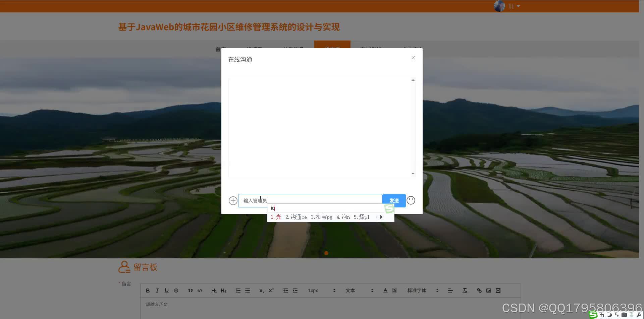Apply bold formatting in the message editor
The width and height of the screenshot is (644, 319).
point(148,290)
